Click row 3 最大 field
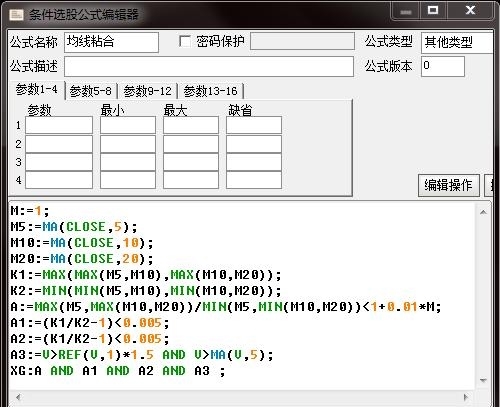 (x=191, y=162)
